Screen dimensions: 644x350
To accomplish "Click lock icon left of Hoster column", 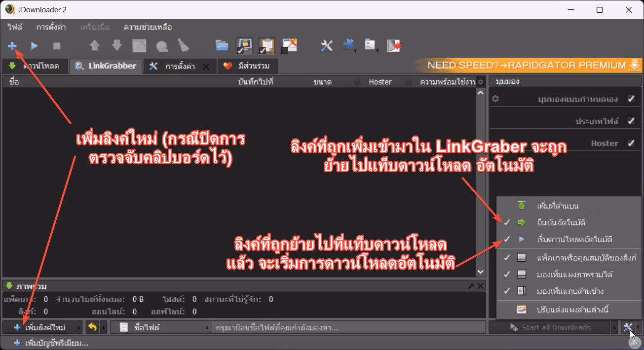I will tap(356, 82).
